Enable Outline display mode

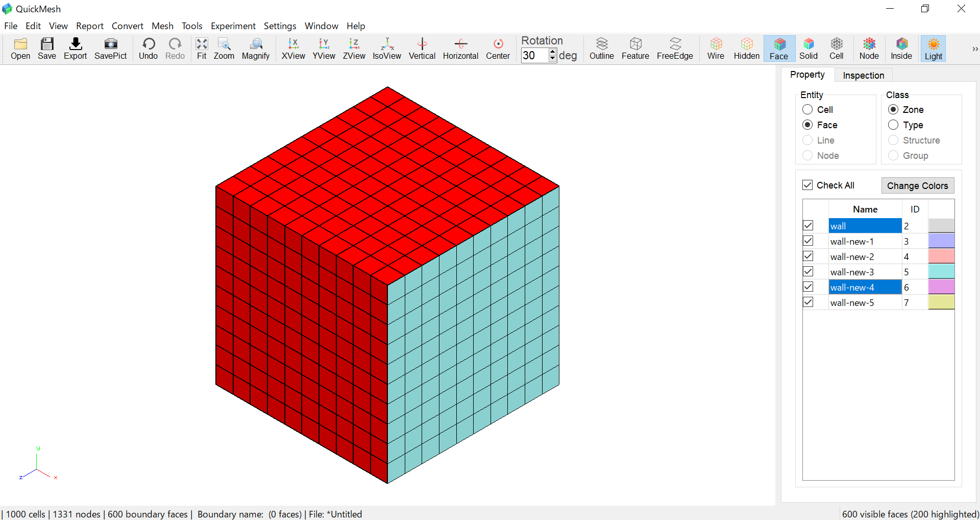coord(602,49)
